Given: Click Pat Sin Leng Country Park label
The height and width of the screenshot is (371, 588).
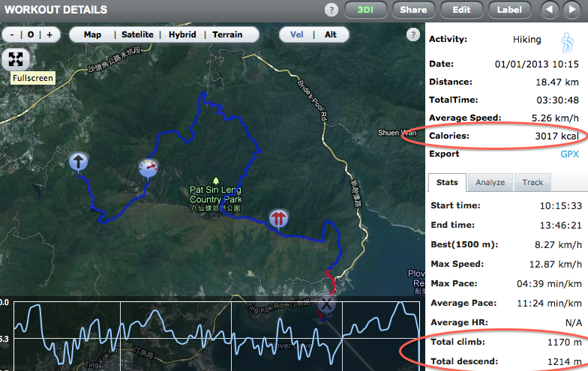Looking at the screenshot, I should click(x=216, y=199).
